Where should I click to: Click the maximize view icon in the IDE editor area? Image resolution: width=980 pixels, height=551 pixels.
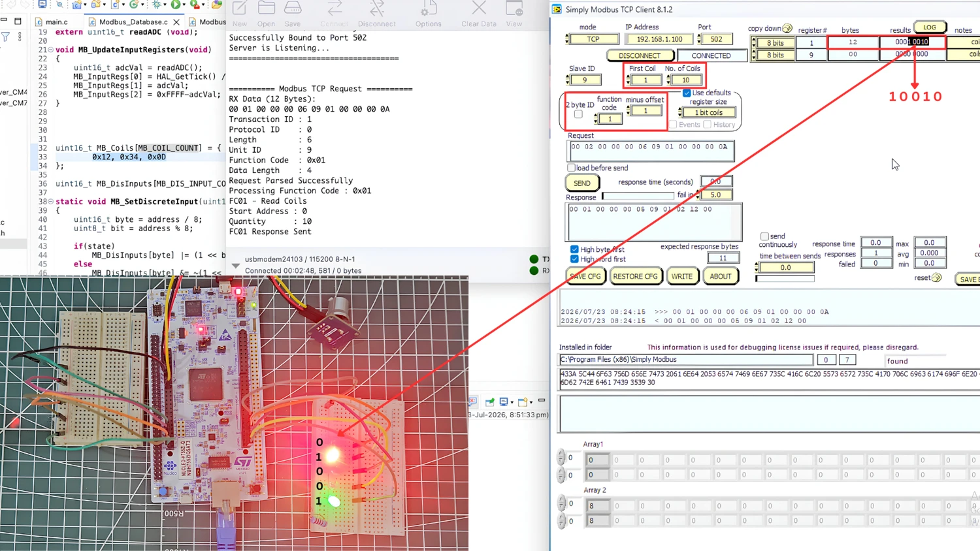click(18, 22)
